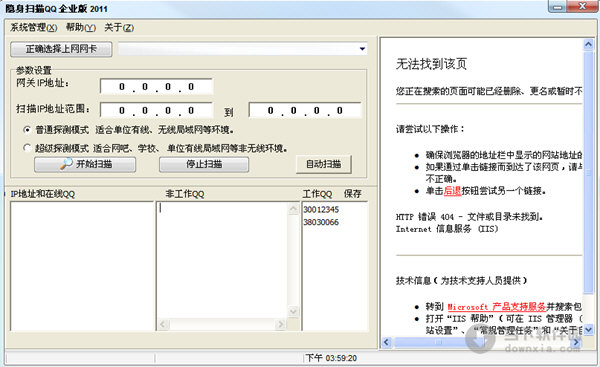Click the 非工作QQ scroll left arrow
This screenshot has width=600, height=367.
point(163,325)
